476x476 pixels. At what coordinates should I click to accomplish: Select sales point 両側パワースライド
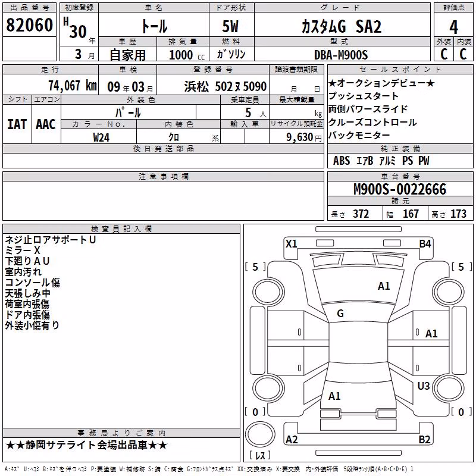[368, 109]
